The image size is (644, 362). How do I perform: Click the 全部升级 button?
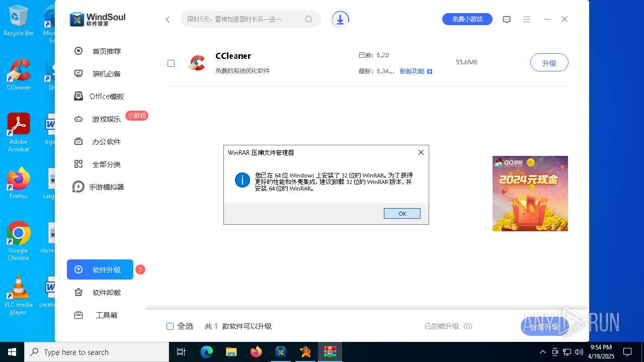click(x=545, y=327)
